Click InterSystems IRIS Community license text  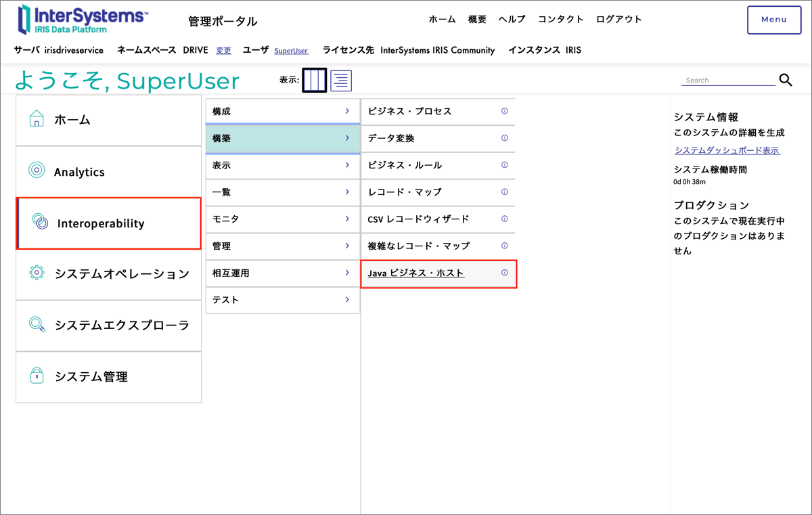click(x=438, y=50)
